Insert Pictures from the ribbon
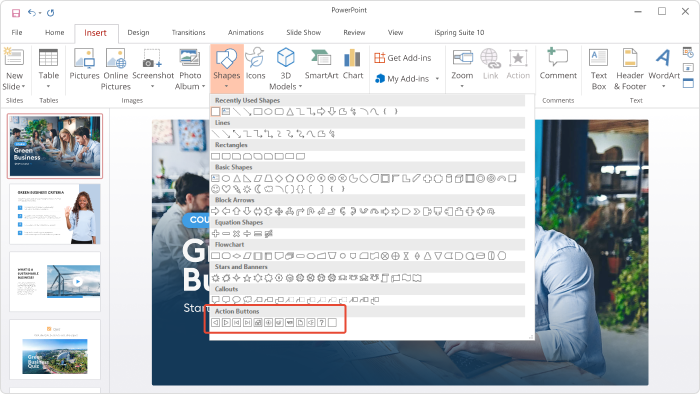This screenshot has height=394, width=700. [x=84, y=65]
